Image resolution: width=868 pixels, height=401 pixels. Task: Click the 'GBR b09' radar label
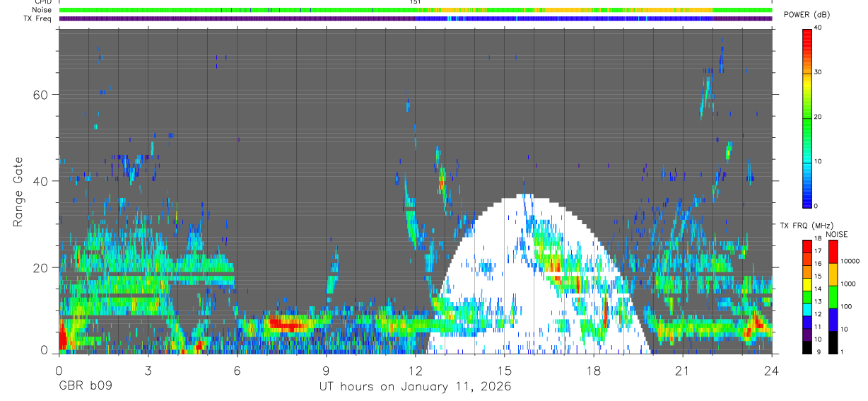tap(85, 387)
